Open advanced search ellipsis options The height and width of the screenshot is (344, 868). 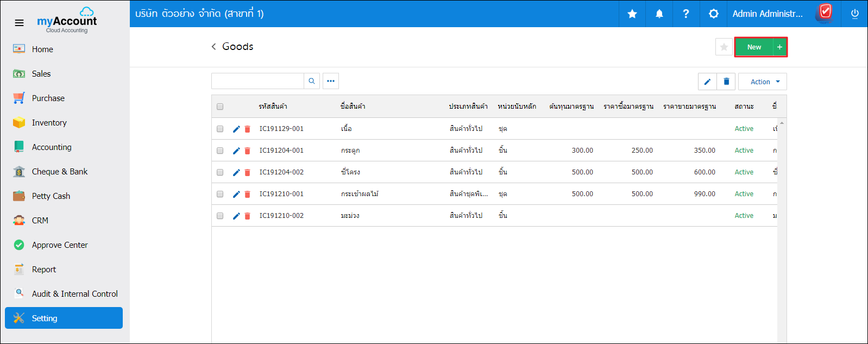click(x=331, y=81)
